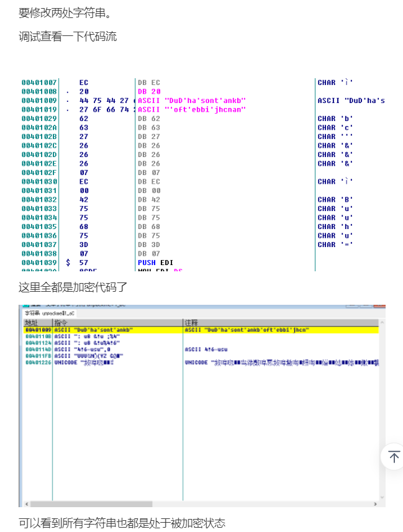Screen dimensions: 403x532
Task: Click the 指令 column header
Action: click(x=61, y=323)
